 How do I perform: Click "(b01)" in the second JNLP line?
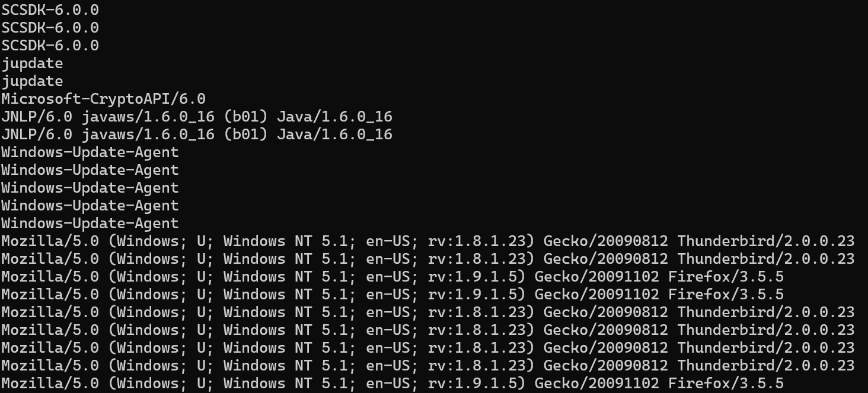[245, 135]
